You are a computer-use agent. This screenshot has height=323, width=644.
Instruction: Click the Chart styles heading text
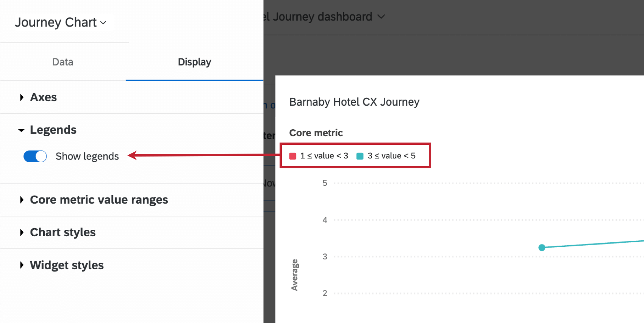[x=63, y=232]
